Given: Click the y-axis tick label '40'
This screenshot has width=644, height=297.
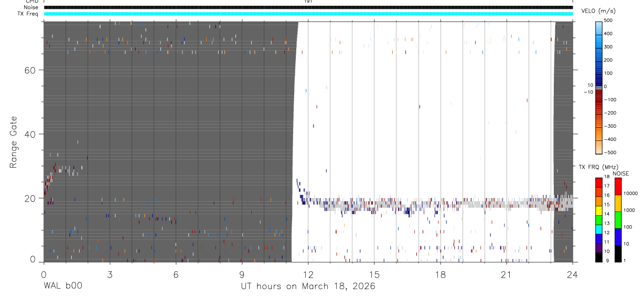Looking at the screenshot, I should (x=30, y=134).
